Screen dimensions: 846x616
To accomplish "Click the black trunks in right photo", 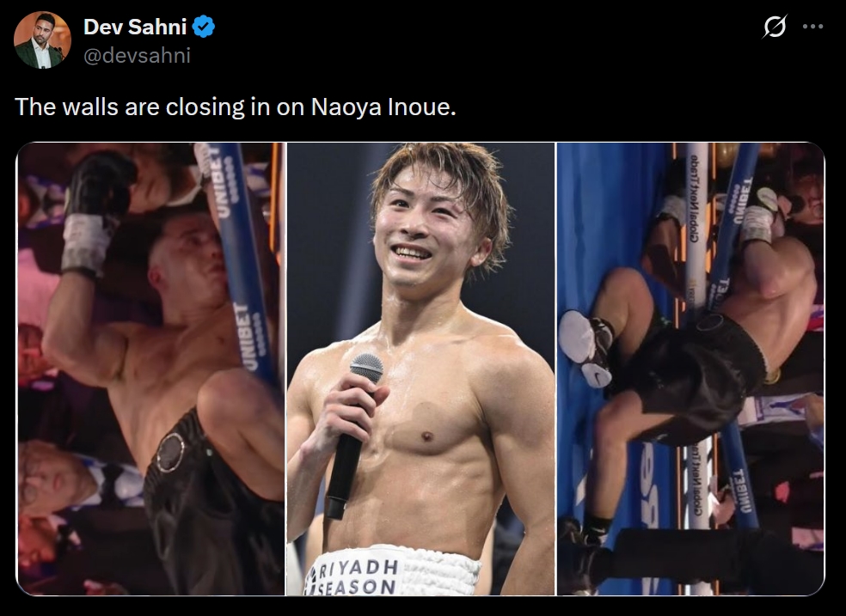I will point(702,377).
